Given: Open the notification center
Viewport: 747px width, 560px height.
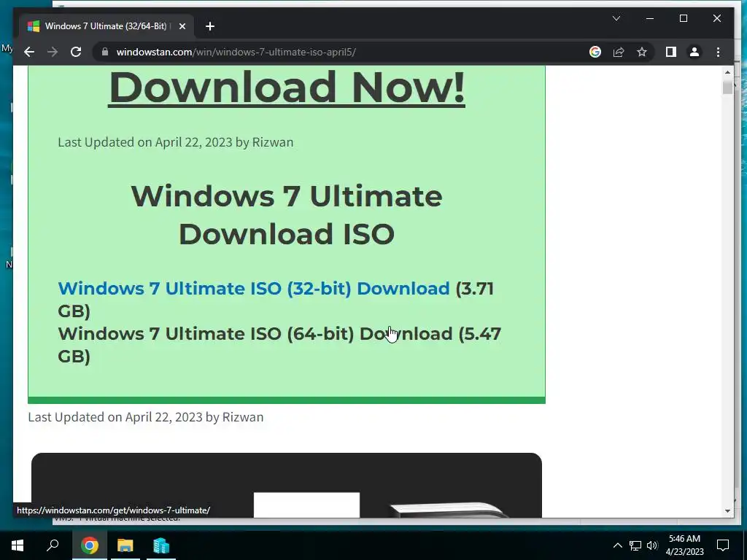Looking at the screenshot, I should pos(723,545).
